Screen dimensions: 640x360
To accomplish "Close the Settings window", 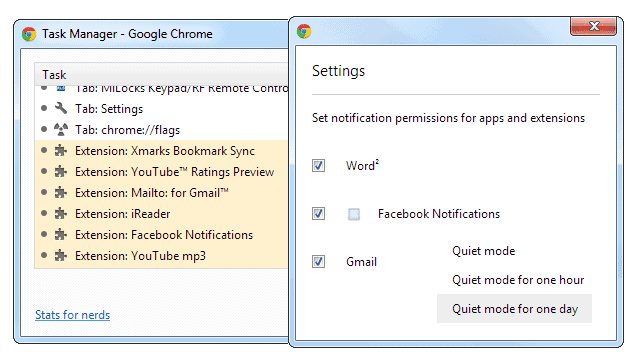I will point(593,27).
